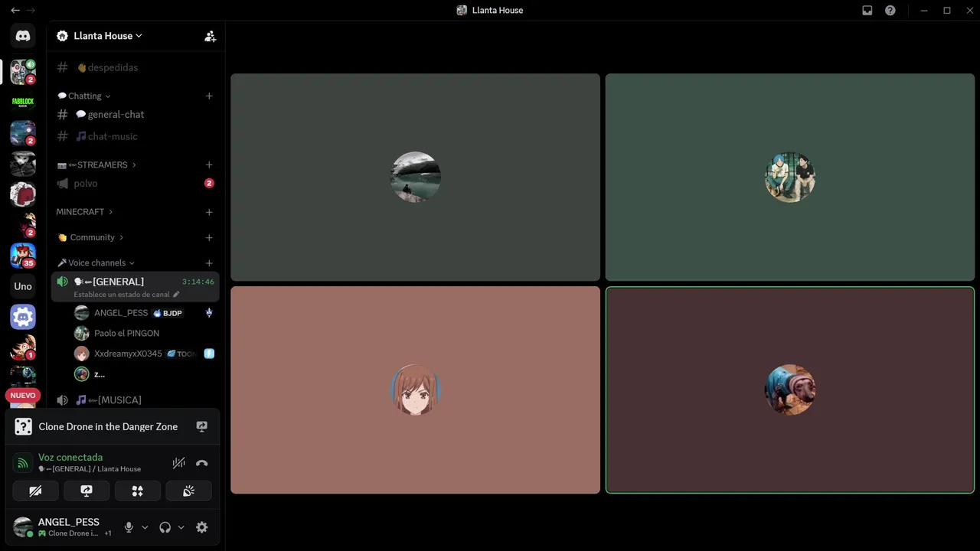Image resolution: width=980 pixels, height=551 pixels.
Task: Open server with 35 notifications badge
Action: (23, 256)
